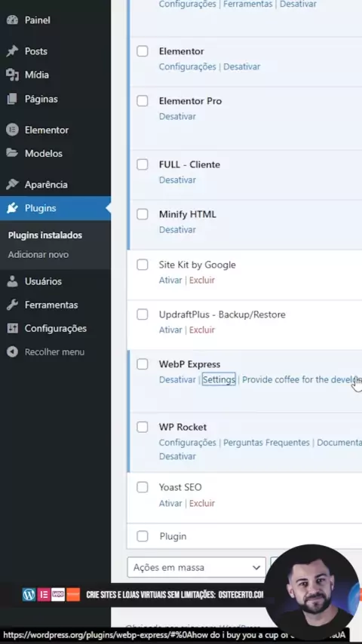Viewport: 362px width, 644px height.
Task: Click the Usuários user icon
Action: coord(12,281)
